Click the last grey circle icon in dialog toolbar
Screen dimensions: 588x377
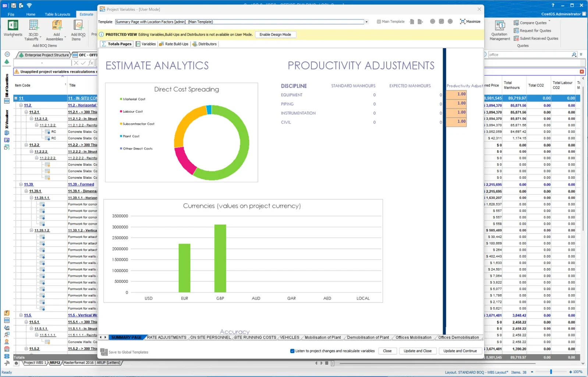(x=450, y=21)
